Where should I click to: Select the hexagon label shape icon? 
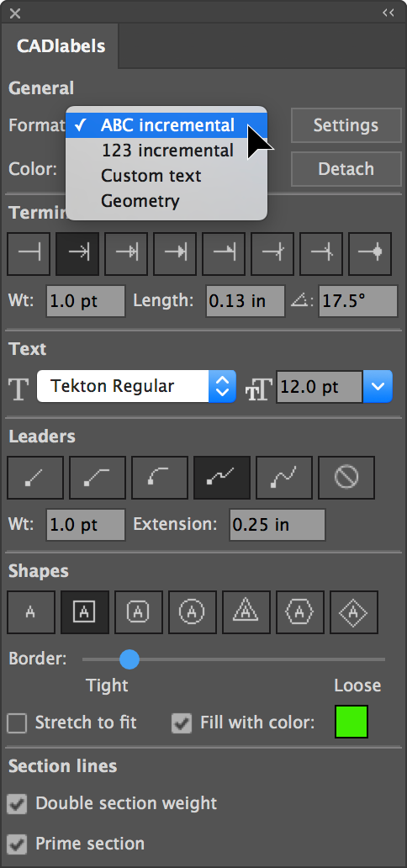[299, 612]
